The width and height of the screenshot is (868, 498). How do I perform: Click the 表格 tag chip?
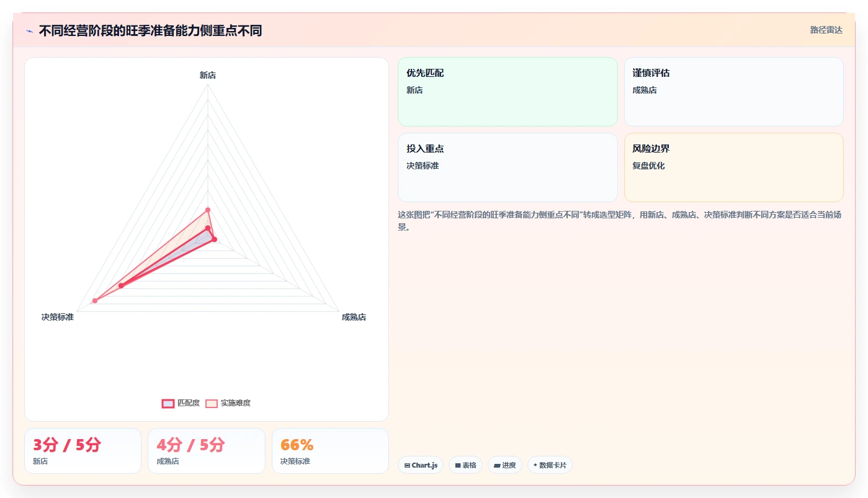point(465,465)
